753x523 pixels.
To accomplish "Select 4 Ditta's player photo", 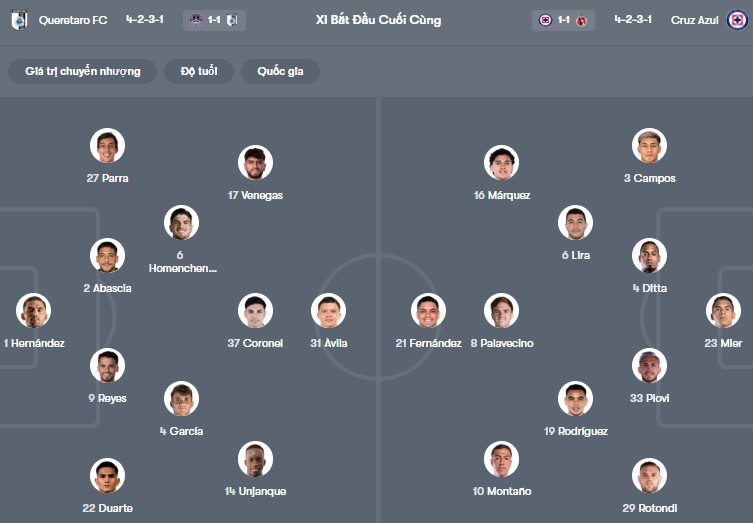I will [649, 256].
